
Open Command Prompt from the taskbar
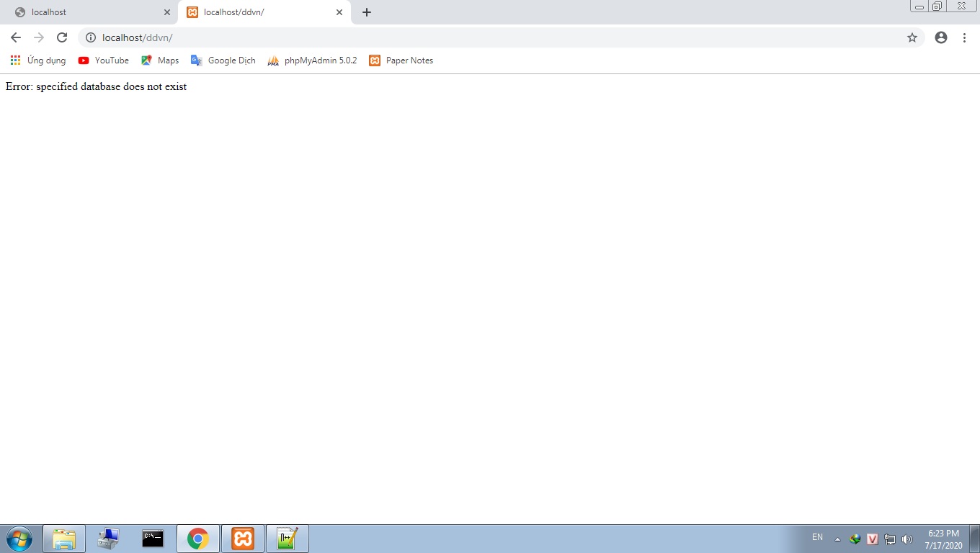pos(153,539)
